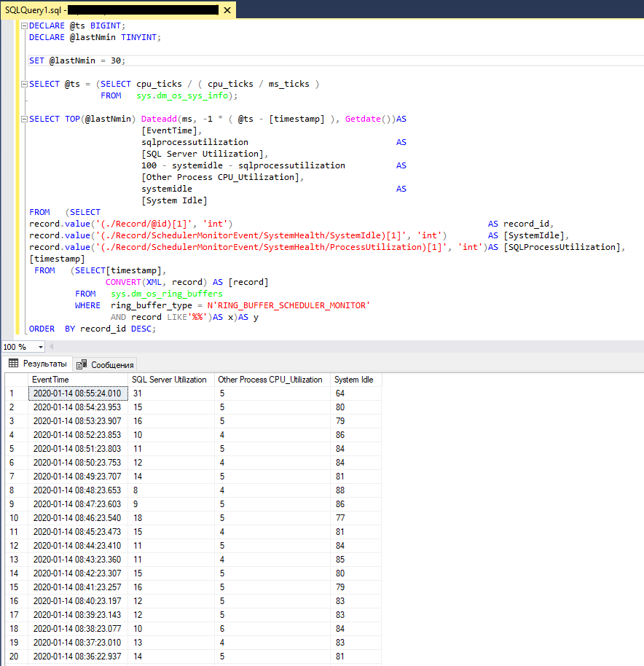Viewport: 644px width, 666px height.
Task: Click the EventTime column header
Action: coord(78,380)
